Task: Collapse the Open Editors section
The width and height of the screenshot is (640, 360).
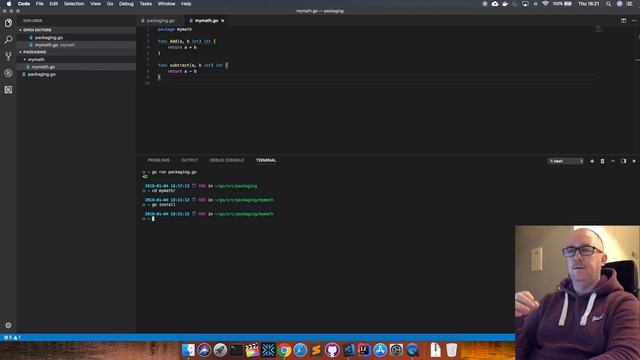Action: click(x=37, y=30)
